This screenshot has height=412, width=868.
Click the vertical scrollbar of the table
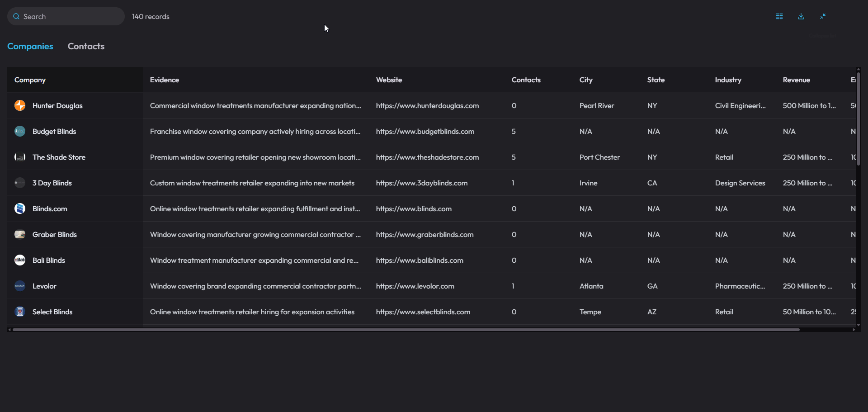click(858, 119)
